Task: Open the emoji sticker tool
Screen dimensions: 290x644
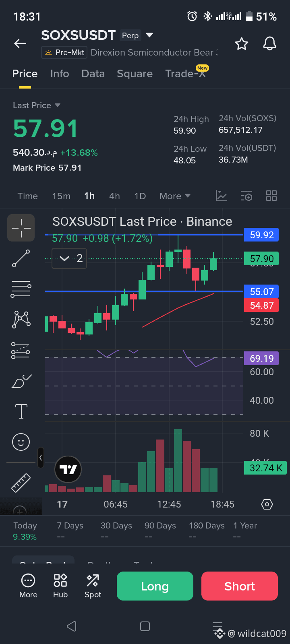Action: tap(21, 442)
